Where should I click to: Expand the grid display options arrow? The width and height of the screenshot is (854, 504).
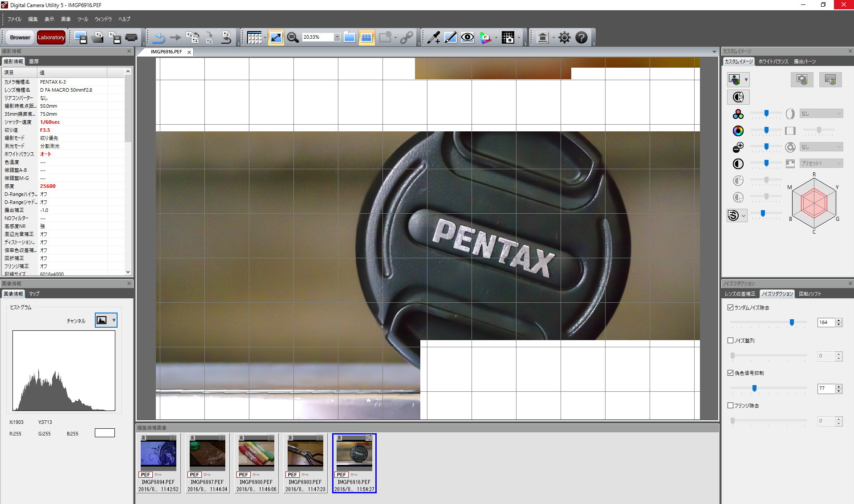tap(265, 38)
